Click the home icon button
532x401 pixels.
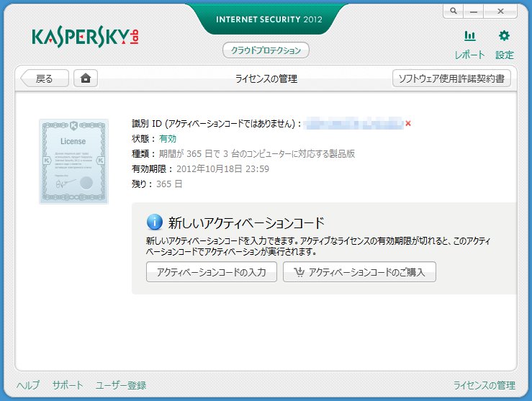[86, 78]
